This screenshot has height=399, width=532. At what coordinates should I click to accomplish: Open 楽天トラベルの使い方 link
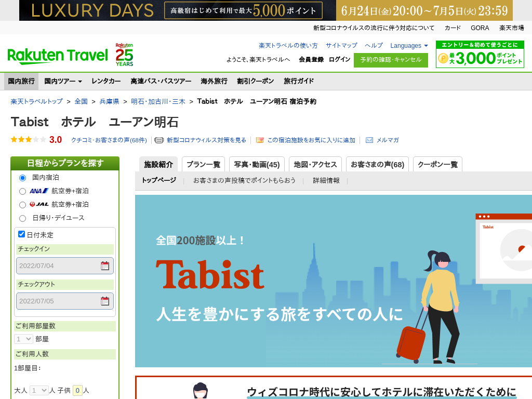click(x=288, y=46)
